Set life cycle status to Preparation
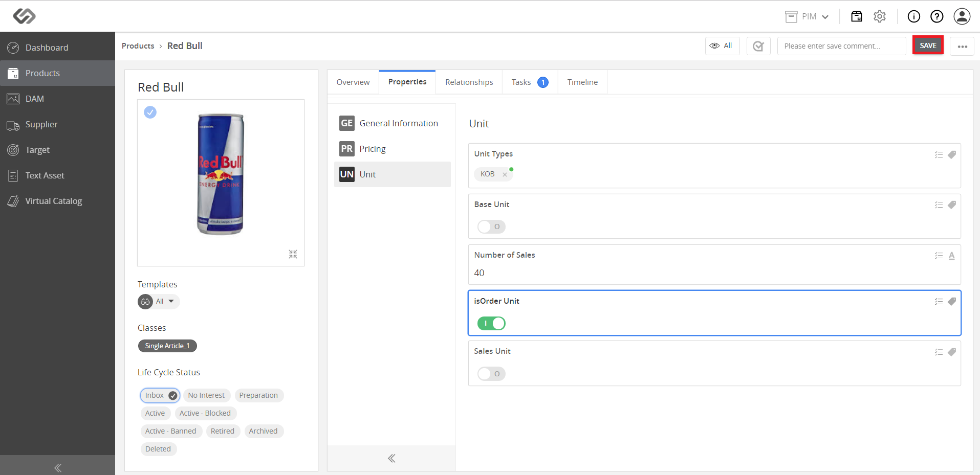Image resolution: width=980 pixels, height=475 pixels. click(258, 395)
